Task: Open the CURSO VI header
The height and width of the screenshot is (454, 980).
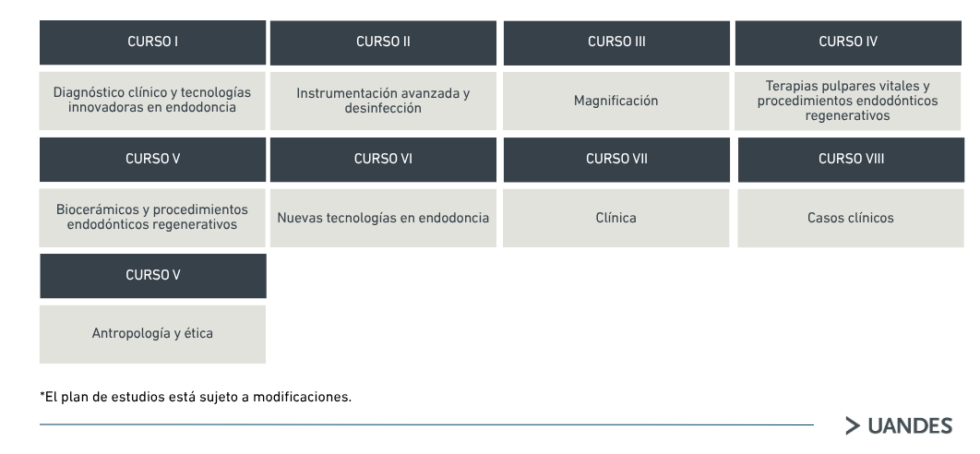Action: pyautogui.click(x=383, y=160)
